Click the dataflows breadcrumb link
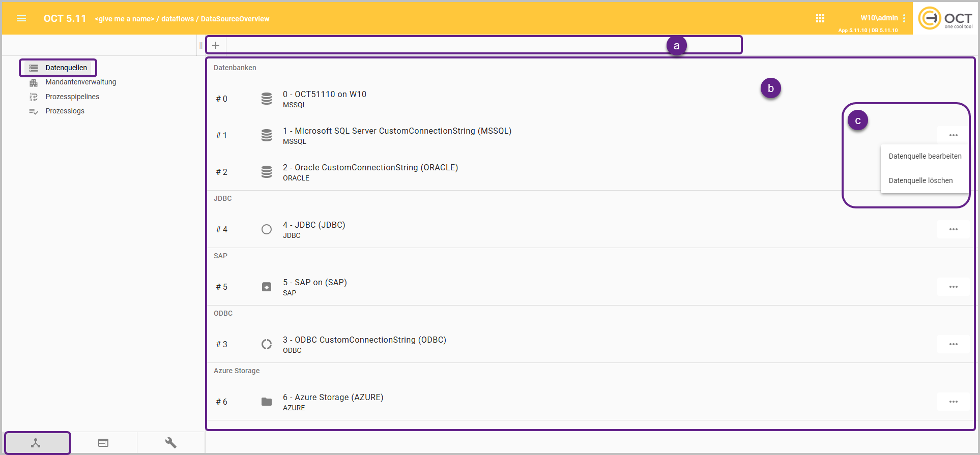The width and height of the screenshot is (980, 455). tap(177, 19)
